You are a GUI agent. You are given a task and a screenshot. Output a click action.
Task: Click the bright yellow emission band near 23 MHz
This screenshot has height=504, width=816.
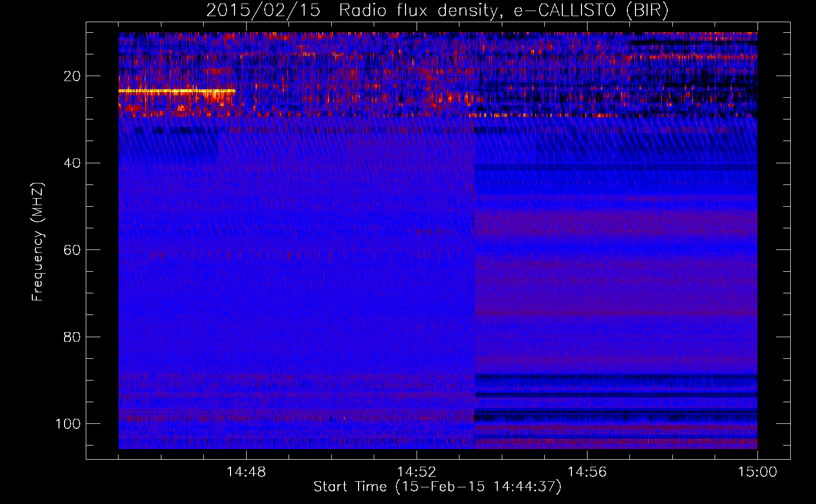pos(177,91)
